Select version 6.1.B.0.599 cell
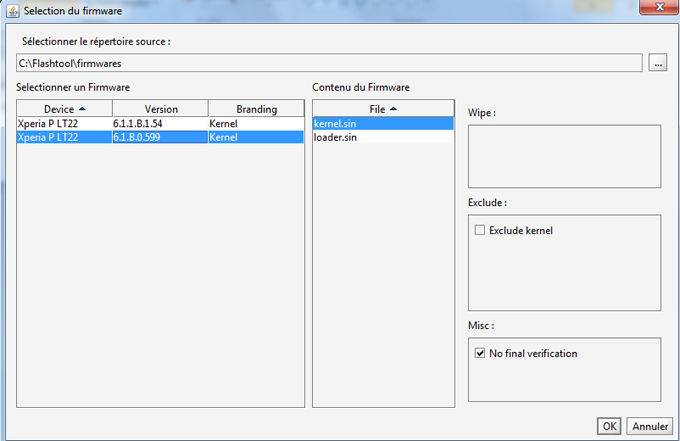680x441 pixels. (160, 137)
